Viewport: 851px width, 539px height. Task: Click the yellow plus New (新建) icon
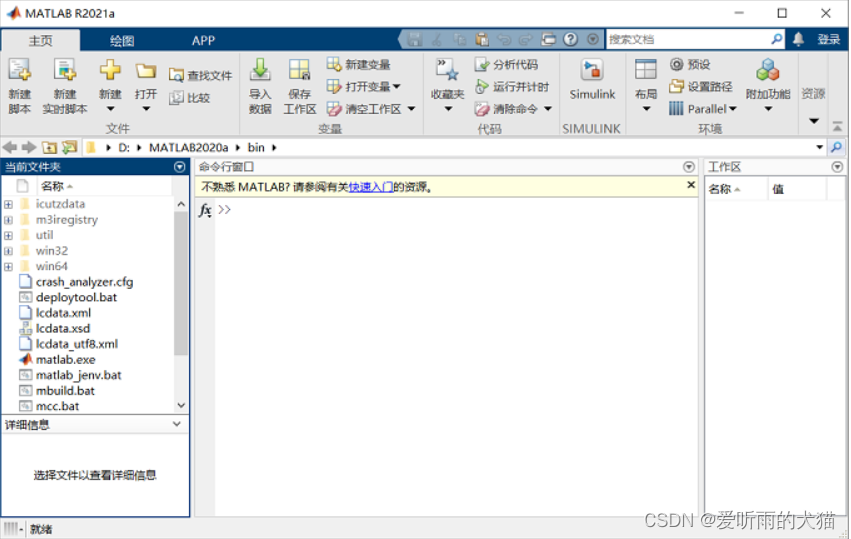(110, 71)
